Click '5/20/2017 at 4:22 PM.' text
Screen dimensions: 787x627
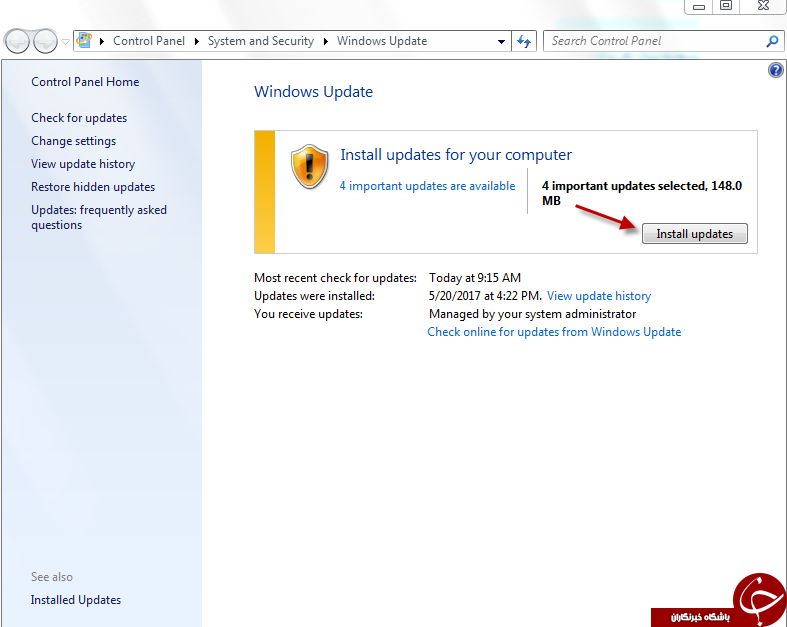pos(485,296)
